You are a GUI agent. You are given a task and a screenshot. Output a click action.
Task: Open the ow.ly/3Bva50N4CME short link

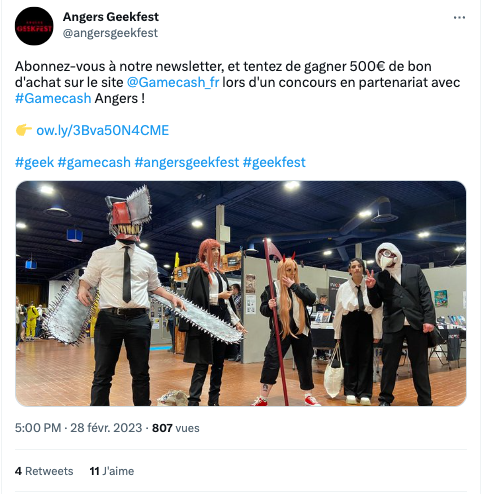(x=103, y=130)
